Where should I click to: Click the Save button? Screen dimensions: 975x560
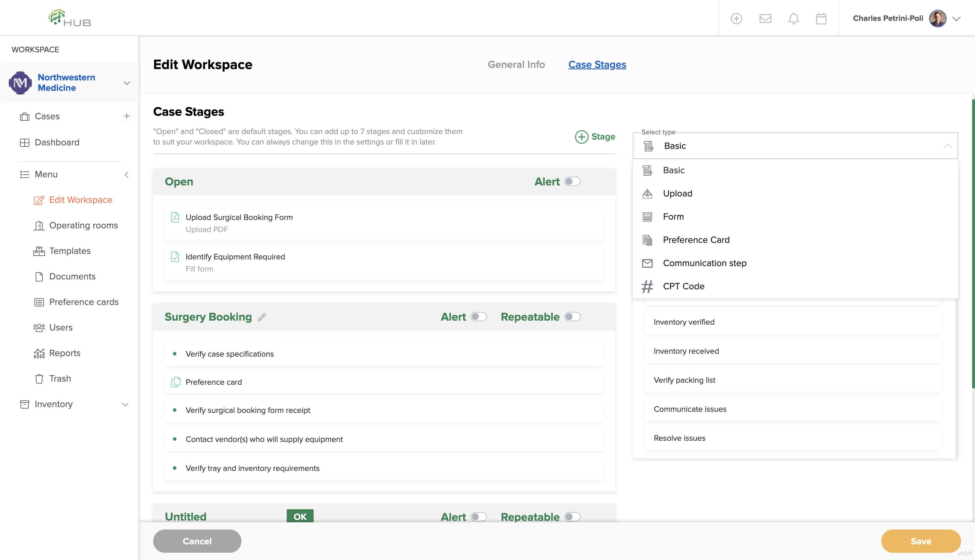[x=921, y=541]
